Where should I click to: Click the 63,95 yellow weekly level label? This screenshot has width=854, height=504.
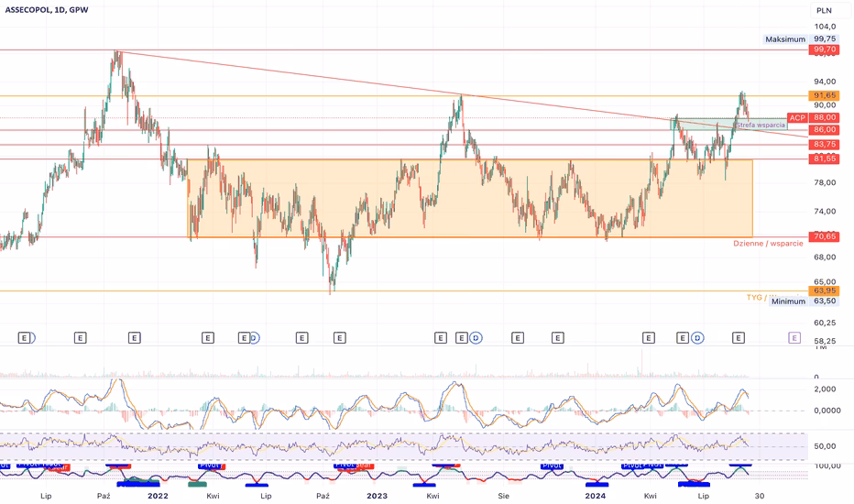click(825, 291)
